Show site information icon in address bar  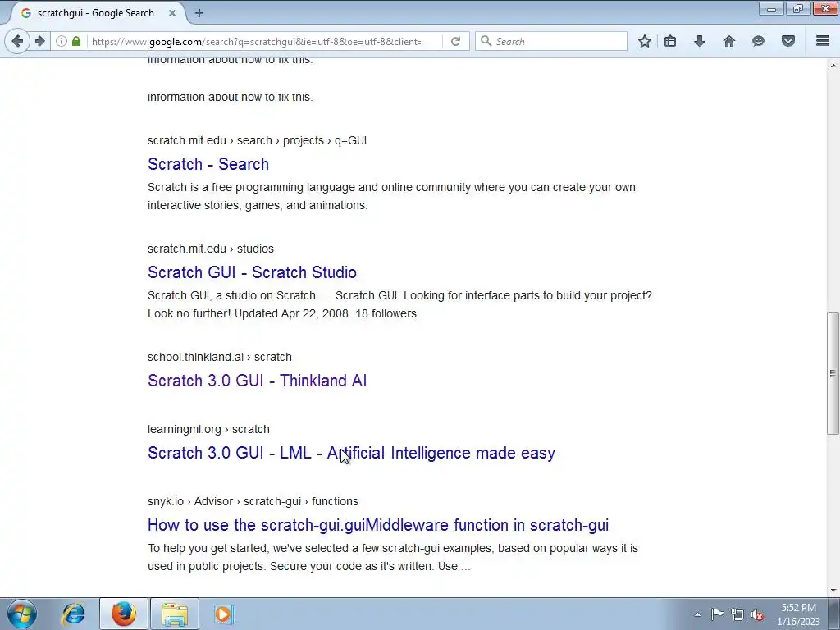pyautogui.click(x=62, y=41)
